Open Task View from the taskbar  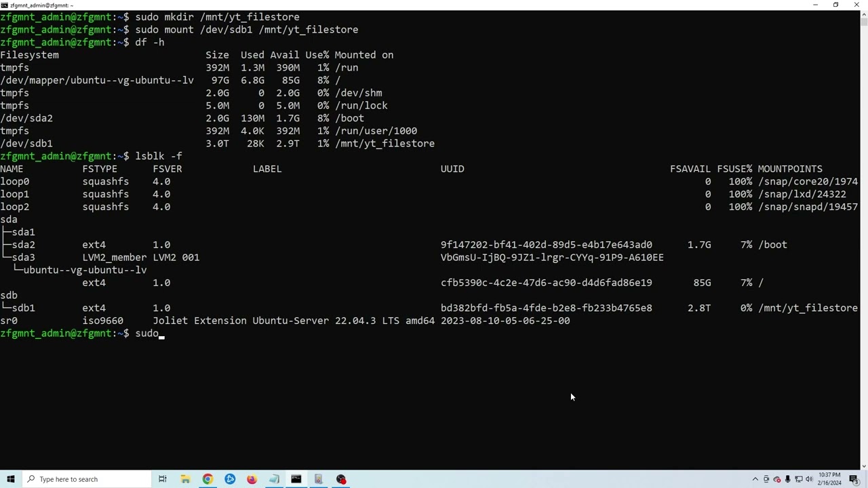click(163, 479)
